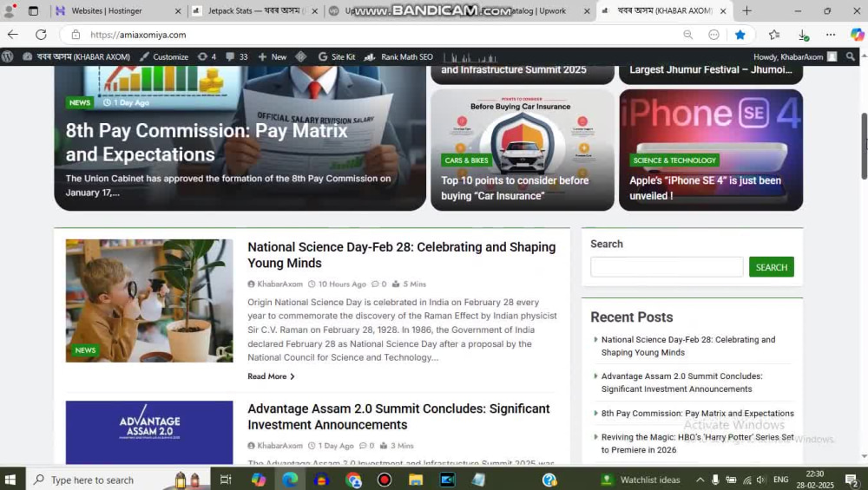Switch to the Jetpack Stats tab

pyautogui.click(x=258, y=10)
